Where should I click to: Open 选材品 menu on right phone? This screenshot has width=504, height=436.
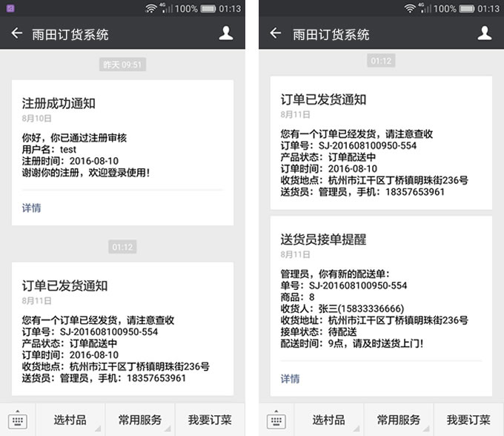click(x=328, y=420)
